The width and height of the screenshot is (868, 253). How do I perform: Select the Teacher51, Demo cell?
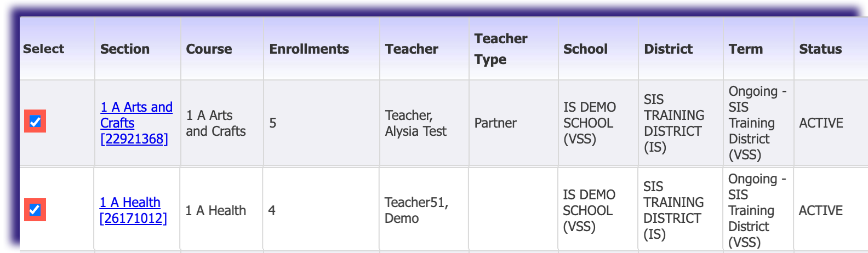pos(416,210)
